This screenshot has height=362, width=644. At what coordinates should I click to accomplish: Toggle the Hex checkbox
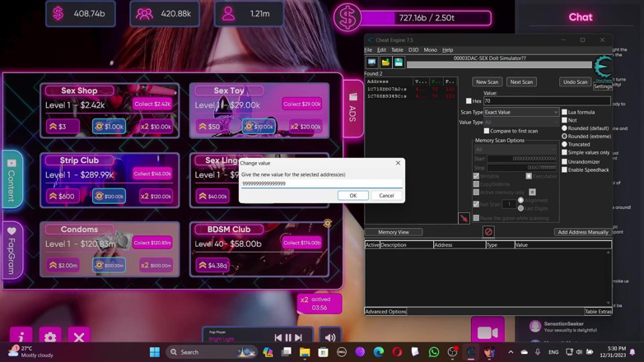pyautogui.click(x=469, y=101)
